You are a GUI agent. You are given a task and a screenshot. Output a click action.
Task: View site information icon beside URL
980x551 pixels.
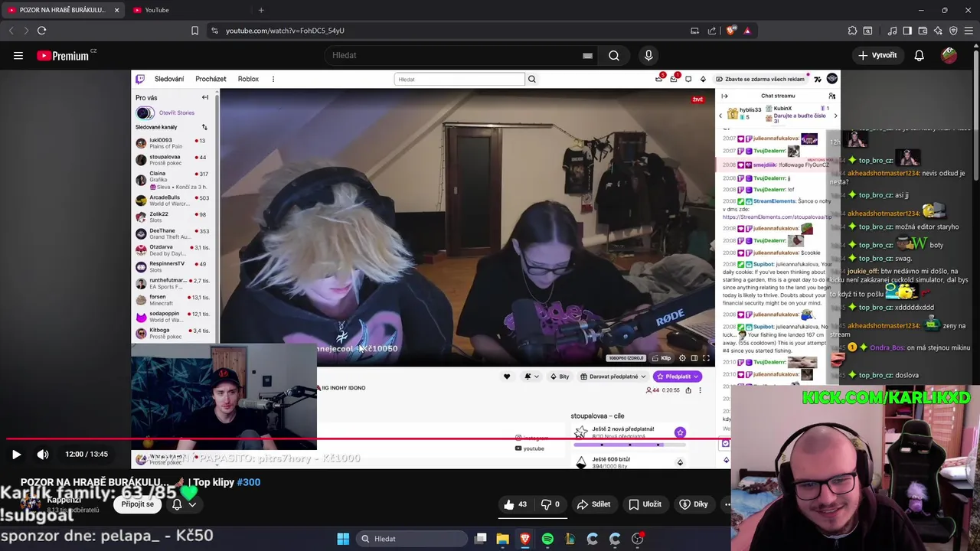[214, 31]
